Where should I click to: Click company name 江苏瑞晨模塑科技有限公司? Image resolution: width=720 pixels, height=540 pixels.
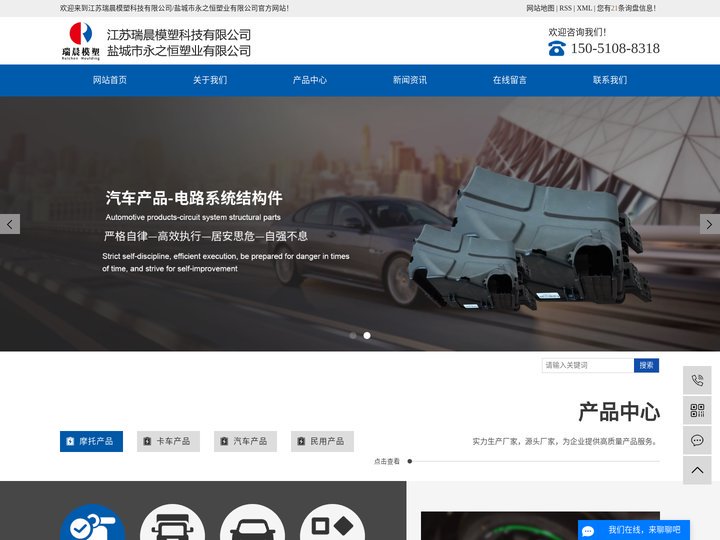(179, 35)
